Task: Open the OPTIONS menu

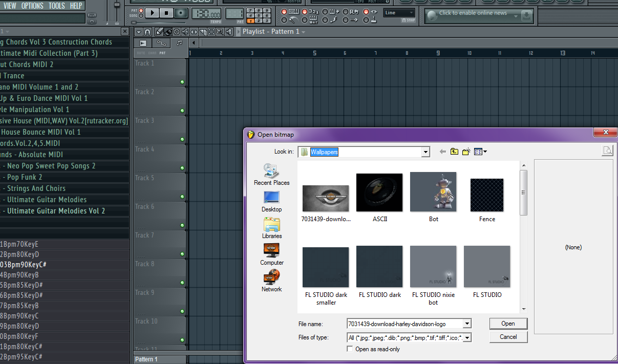Action: point(32,6)
